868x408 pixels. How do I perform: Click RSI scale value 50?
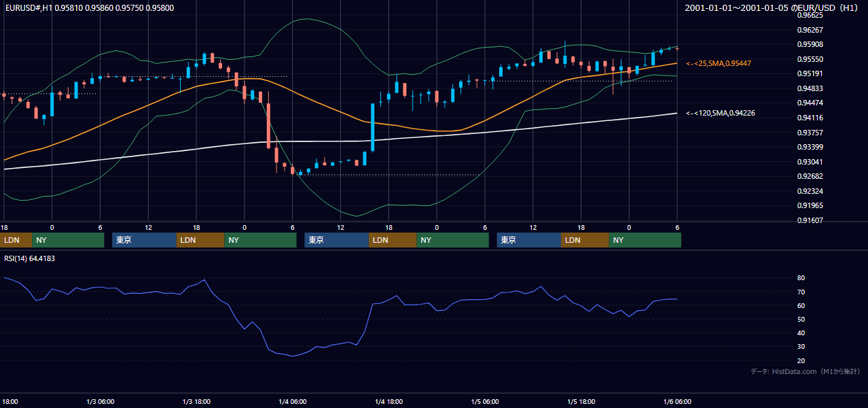801,319
